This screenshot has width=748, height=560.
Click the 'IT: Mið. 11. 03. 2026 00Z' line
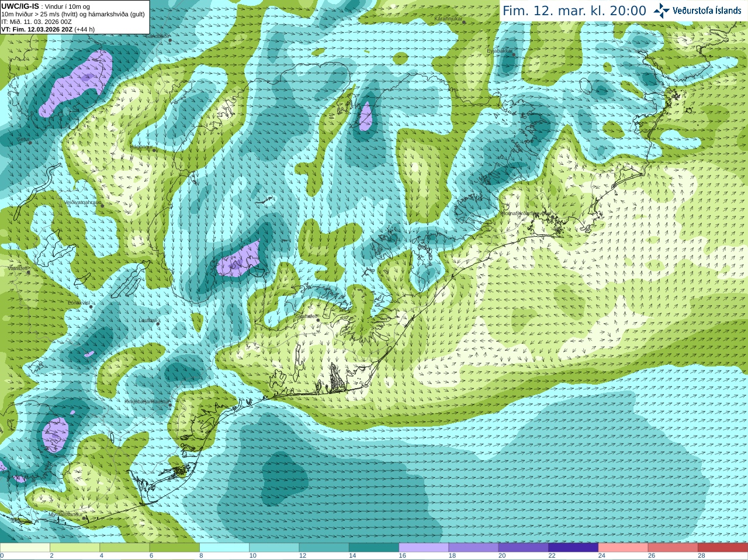pos(36,22)
